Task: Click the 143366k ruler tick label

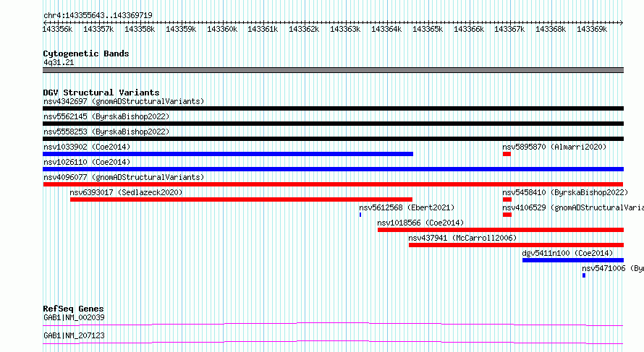Action: point(469,29)
